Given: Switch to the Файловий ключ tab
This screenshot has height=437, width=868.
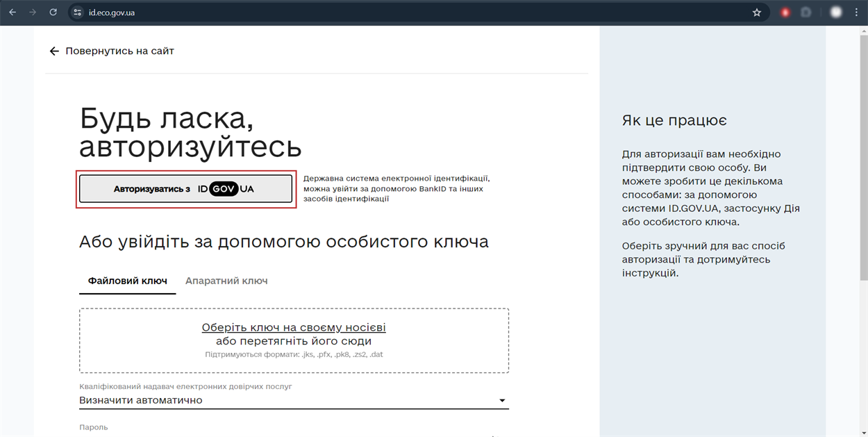Looking at the screenshot, I should 128,281.
